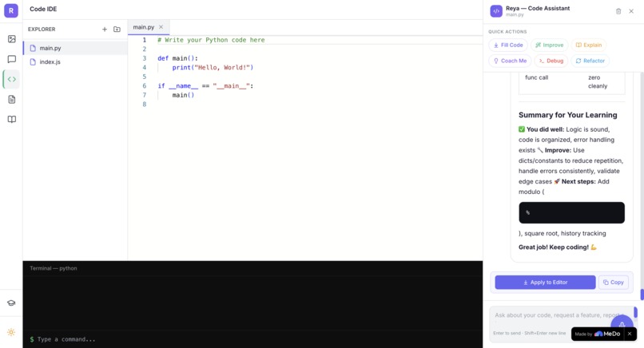Toggle the sun theme icon
The image size is (644, 348).
click(11, 332)
